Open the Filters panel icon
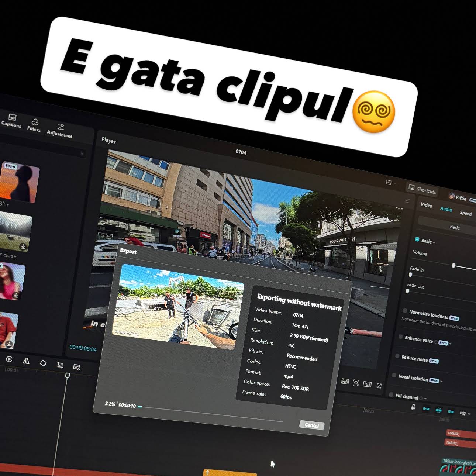 coord(35,122)
